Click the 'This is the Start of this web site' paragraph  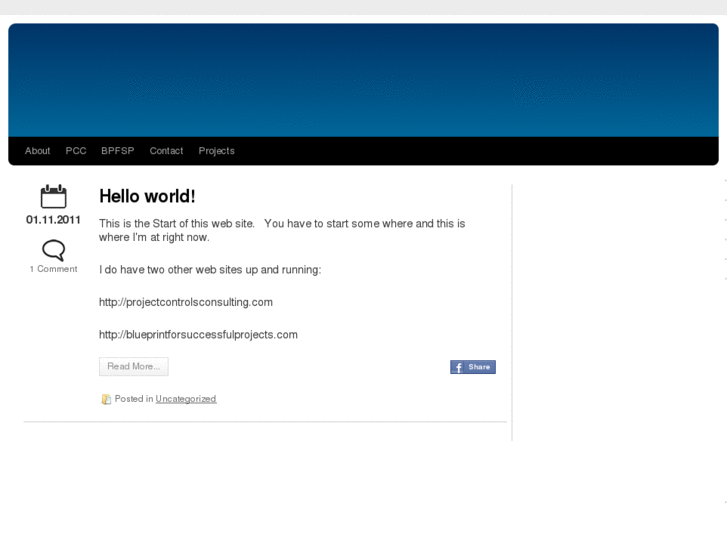(x=282, y=230)
